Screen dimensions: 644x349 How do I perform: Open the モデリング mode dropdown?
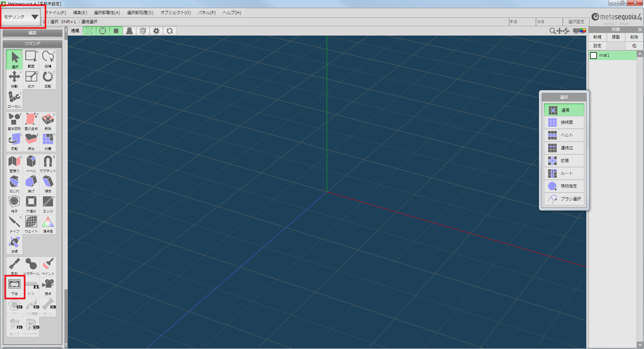(21, 17)
